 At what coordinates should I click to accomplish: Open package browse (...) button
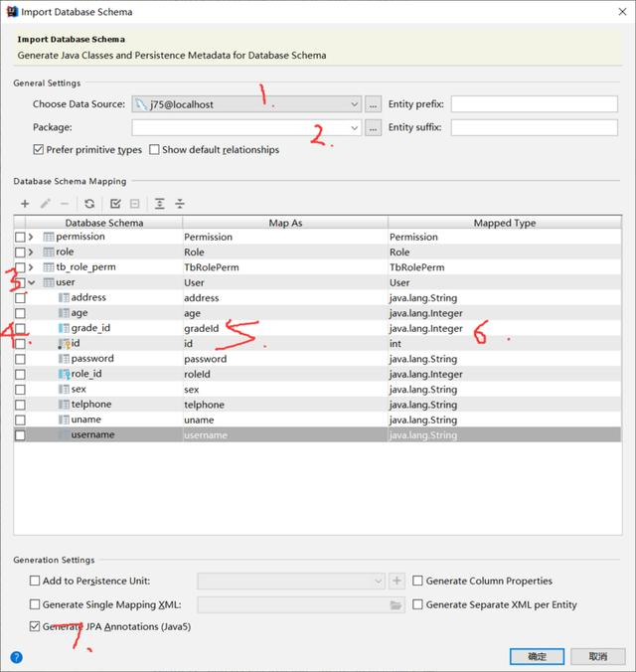pyautogui.click(x=373, y=127)
